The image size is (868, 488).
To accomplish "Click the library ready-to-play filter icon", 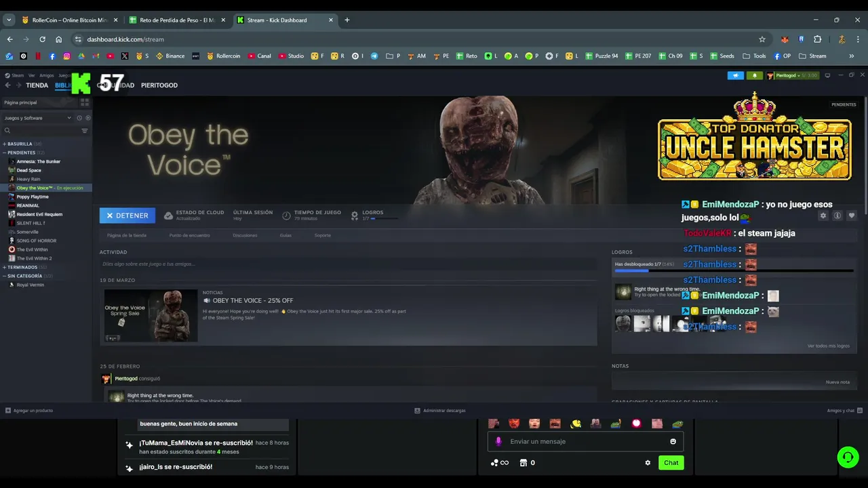I will [87, 118].
